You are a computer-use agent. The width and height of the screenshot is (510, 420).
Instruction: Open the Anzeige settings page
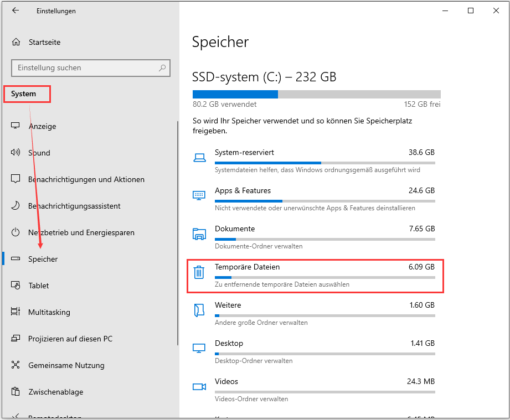point(90,126)
